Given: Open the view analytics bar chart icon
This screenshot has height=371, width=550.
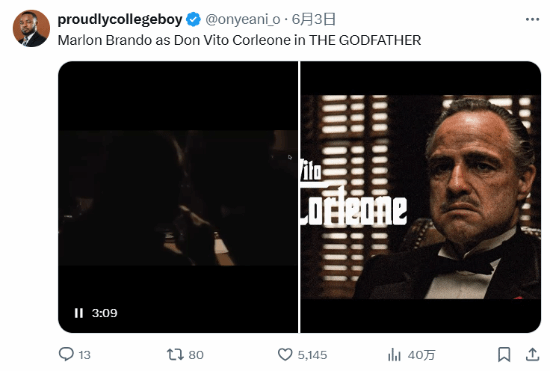Looking at the screenshot, I should (394, 355).
